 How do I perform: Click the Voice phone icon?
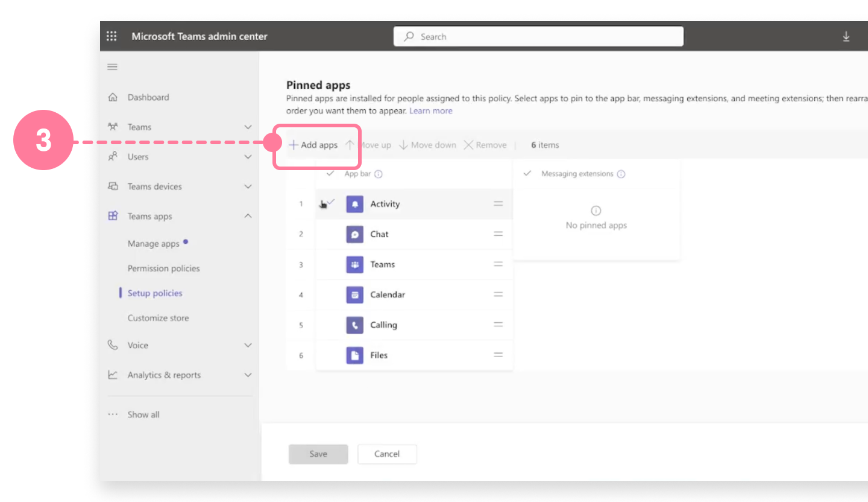(112, 345)
